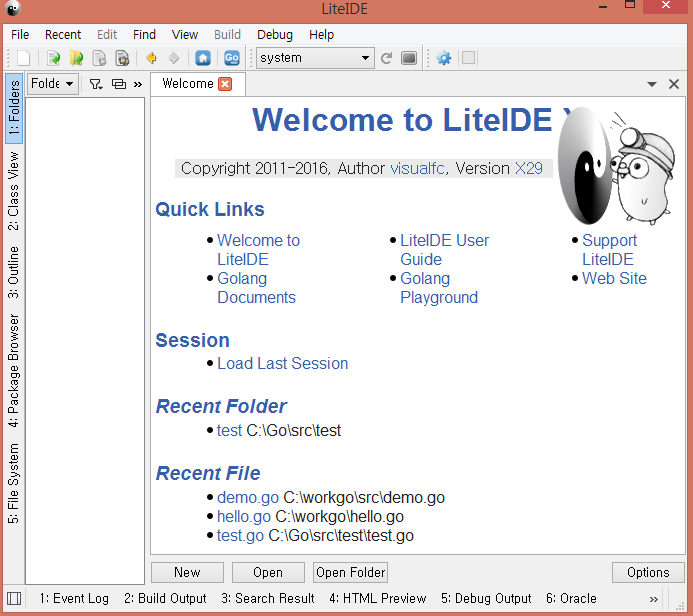This screenshot has height=616, width=693.
Task: Click the blue Go document icon
Action: [232, 58]
